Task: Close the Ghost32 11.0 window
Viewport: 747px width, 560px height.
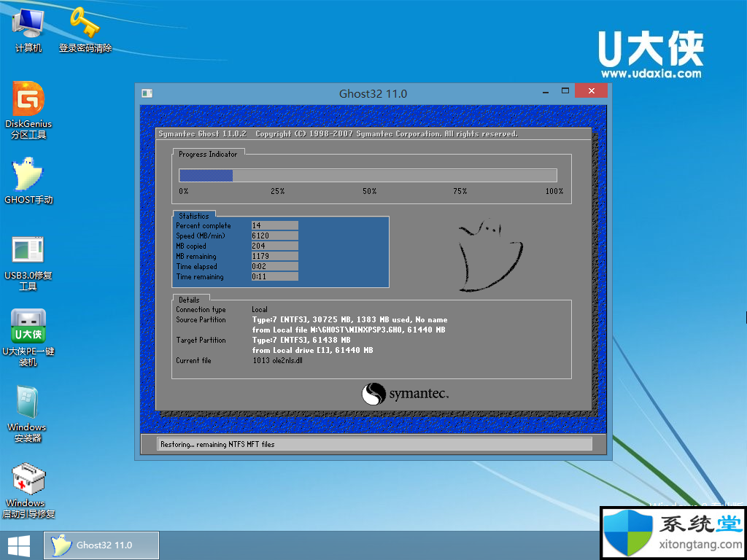Action: point(591,91)
